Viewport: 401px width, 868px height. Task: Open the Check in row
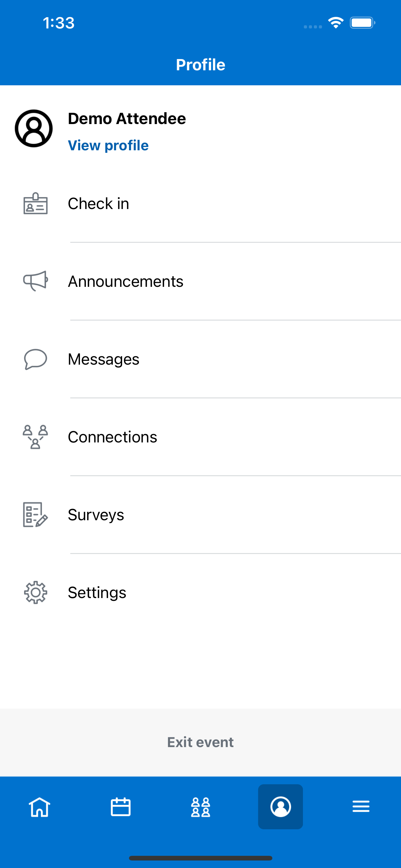click(x=201, y=203)
